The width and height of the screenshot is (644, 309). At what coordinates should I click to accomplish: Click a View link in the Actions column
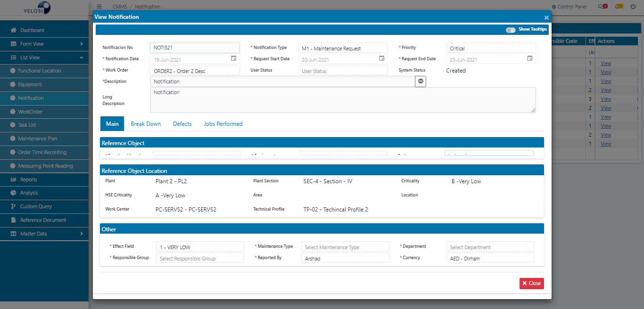[x=605, y=63]
